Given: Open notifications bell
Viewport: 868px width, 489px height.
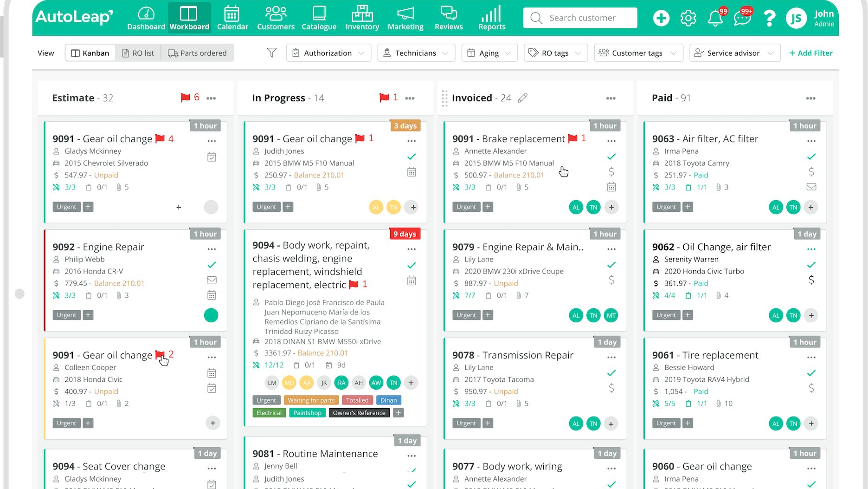Looking at the screenshot, I should [715, 18].
